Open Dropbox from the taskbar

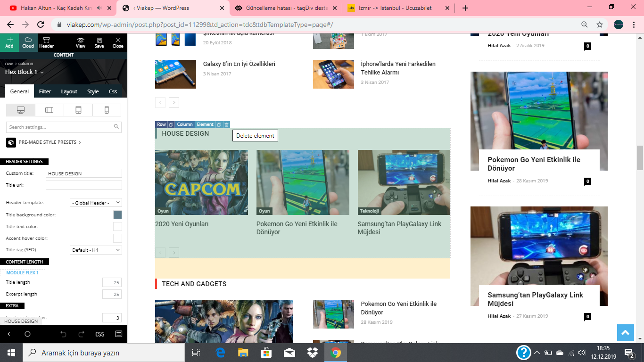tap(313, 353)
